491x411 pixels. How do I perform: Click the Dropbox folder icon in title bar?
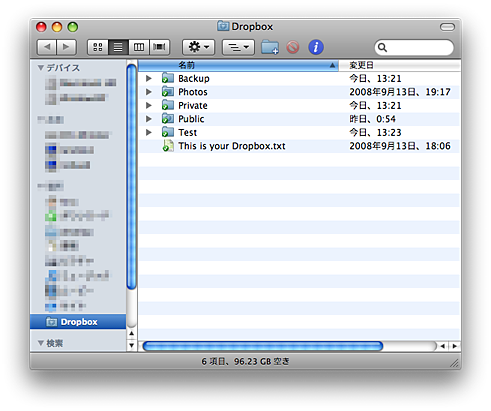[x=223, y=26]
